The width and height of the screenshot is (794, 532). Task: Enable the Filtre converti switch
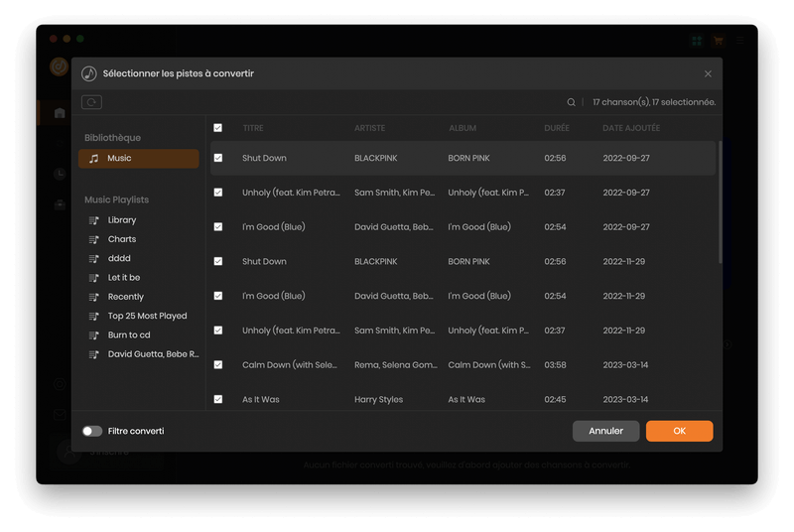pos(92,431)
